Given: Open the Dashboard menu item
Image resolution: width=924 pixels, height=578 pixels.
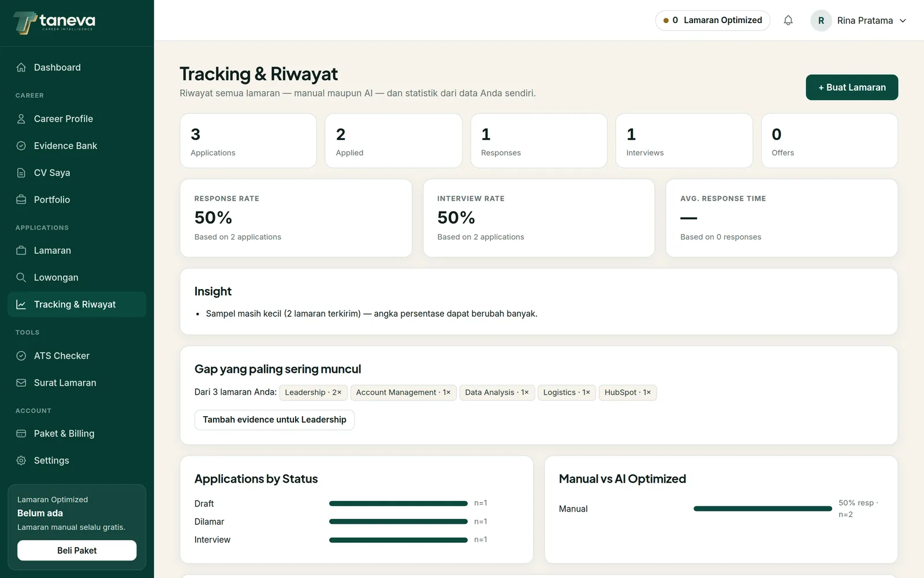Looking at the screenshot, I should tap(77, 68).
